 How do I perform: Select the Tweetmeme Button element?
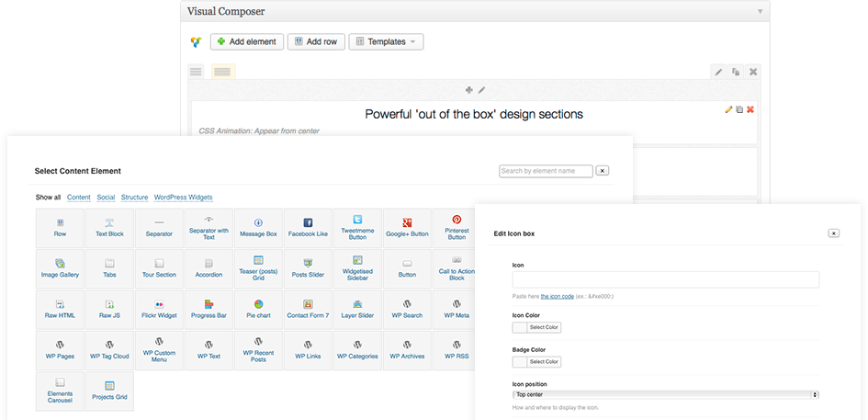coord(357,228)
